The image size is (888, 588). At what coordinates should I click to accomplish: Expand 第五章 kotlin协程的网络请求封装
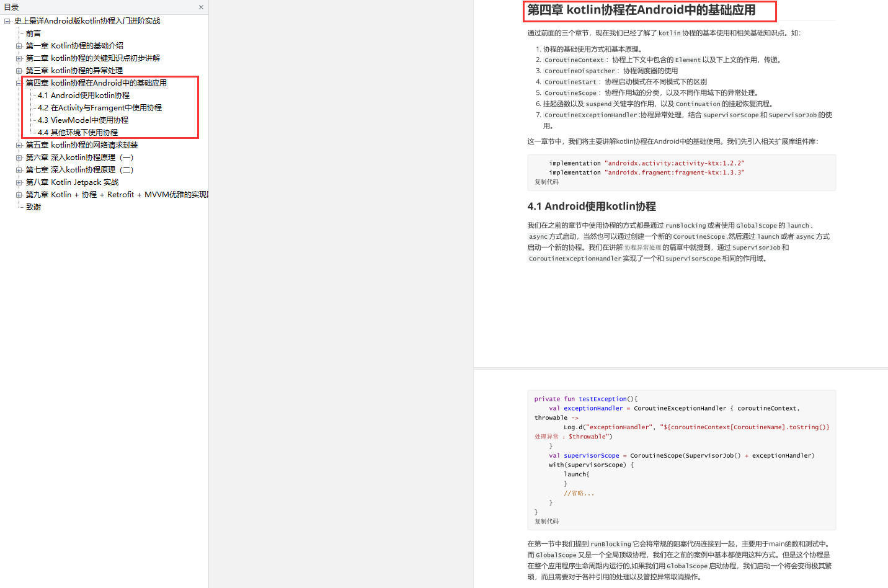pos(19,145)
